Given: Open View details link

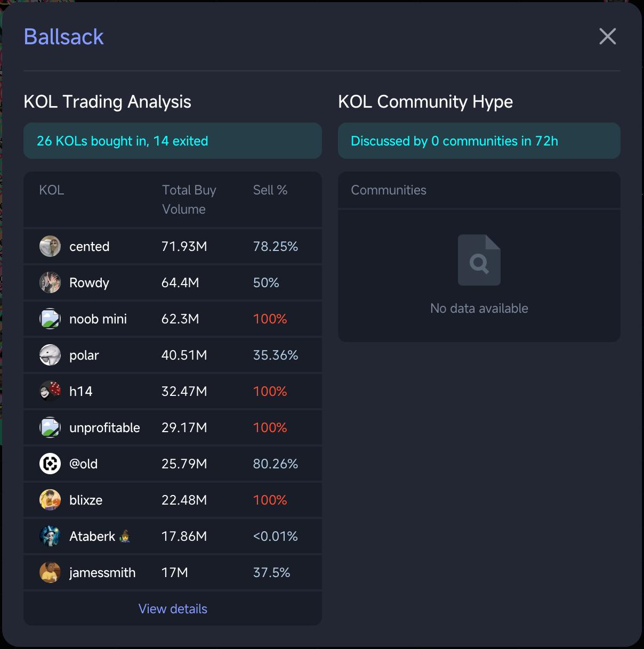Looking at the screenshot, I should 173,609.
